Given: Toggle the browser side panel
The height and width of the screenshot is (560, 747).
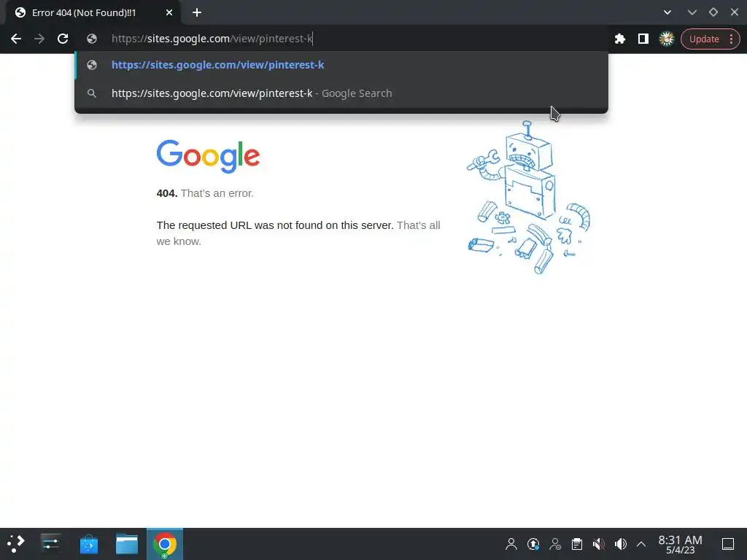Looking at the screenshot, I should (x=643, y=39).
